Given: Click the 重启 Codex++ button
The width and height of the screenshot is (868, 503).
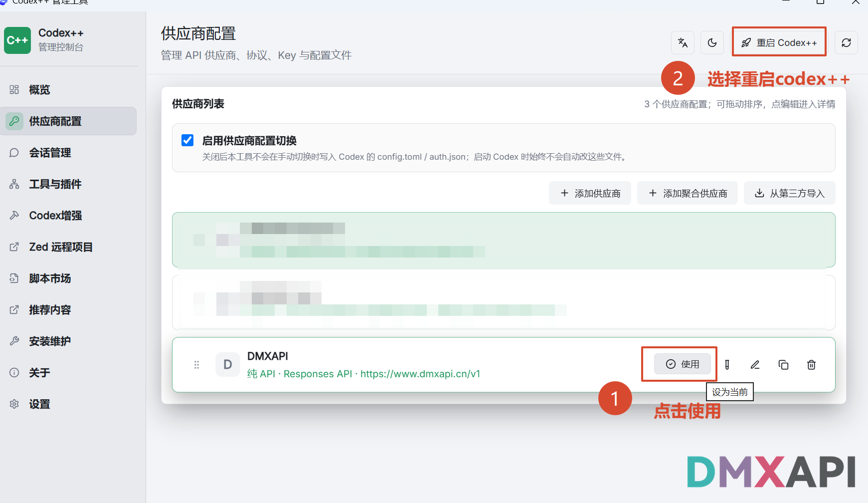Looking at the screenshot, I should tap(779, 42).
